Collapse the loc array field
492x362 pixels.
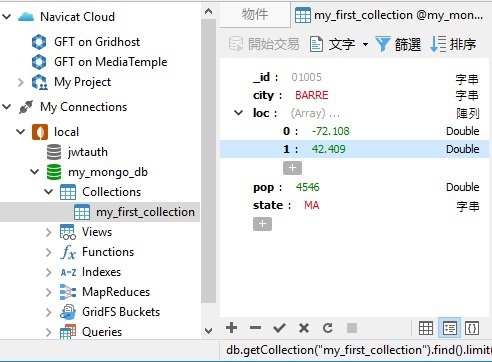(x=238, y=113)
